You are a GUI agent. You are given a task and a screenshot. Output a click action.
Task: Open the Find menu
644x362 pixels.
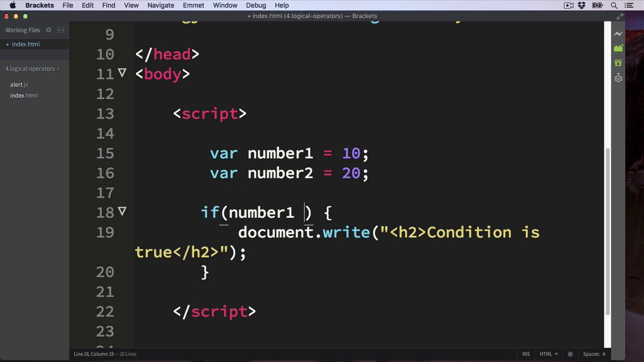(109, 5)
